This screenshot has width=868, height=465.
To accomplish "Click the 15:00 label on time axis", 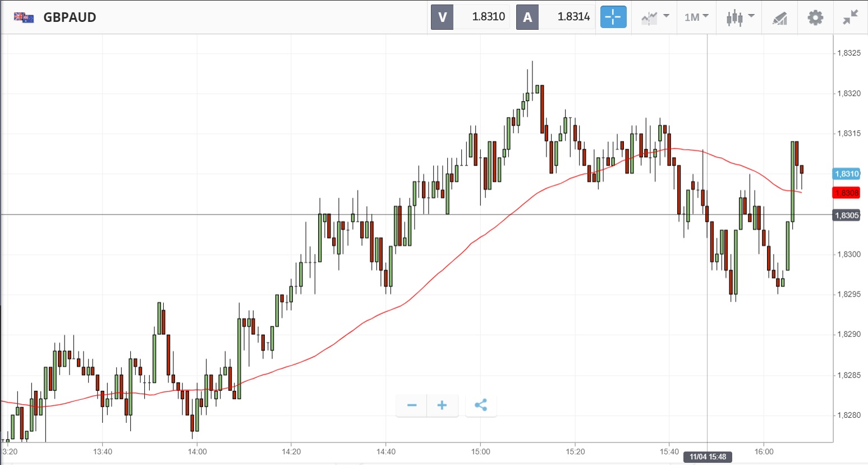I will (480, 452).
